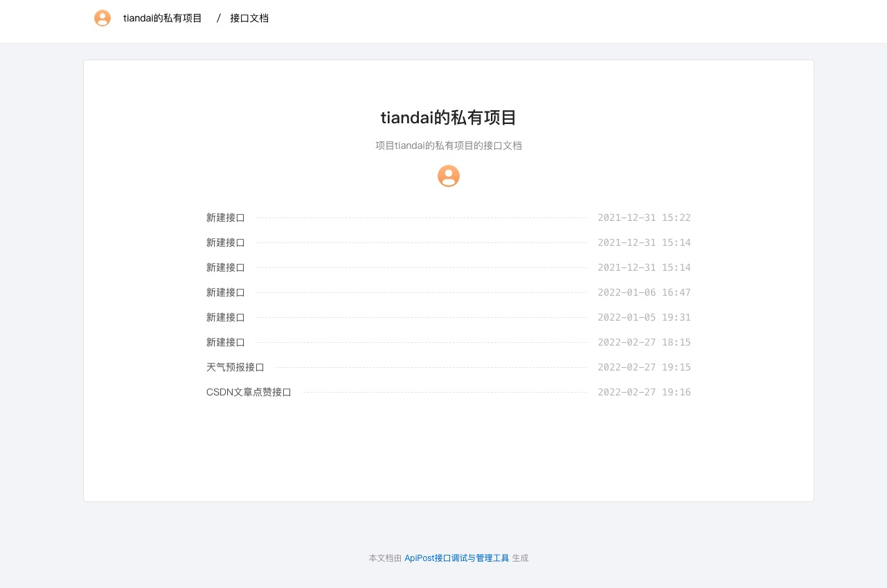887x588 pixels.
Task: Click the timestamp 2022-02-27 19:15
Action: pos(644,367)
